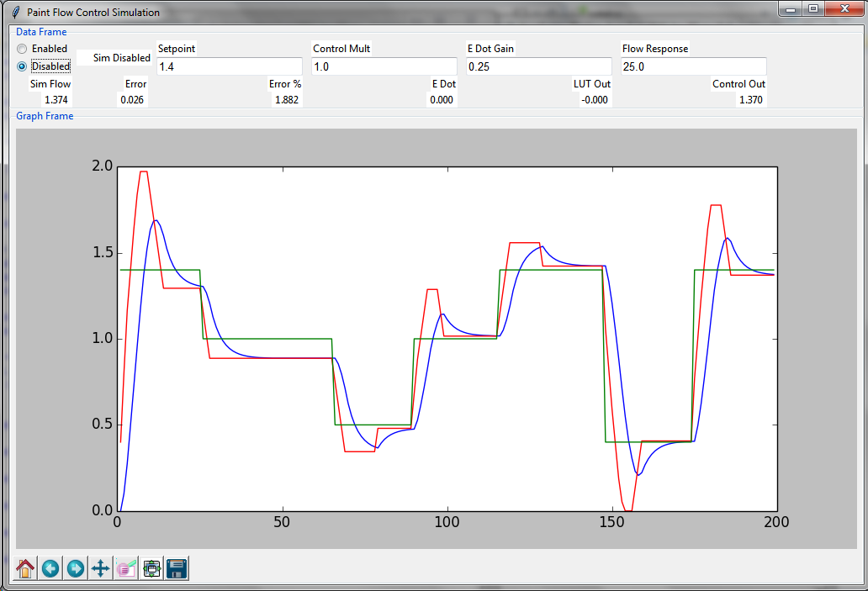Click the Setpoint input field
This screenshot has width=868, height=591.
pos(229,66)
